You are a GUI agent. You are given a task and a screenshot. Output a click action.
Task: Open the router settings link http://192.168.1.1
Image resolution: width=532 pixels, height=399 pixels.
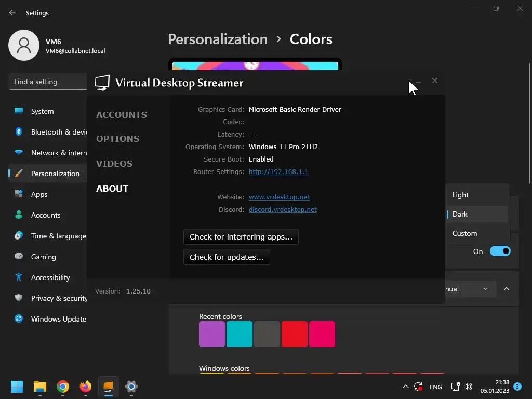tap(278, 171)
